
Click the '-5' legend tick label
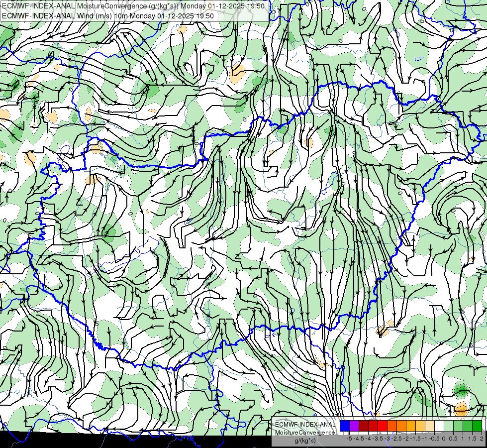coord(349,439)
